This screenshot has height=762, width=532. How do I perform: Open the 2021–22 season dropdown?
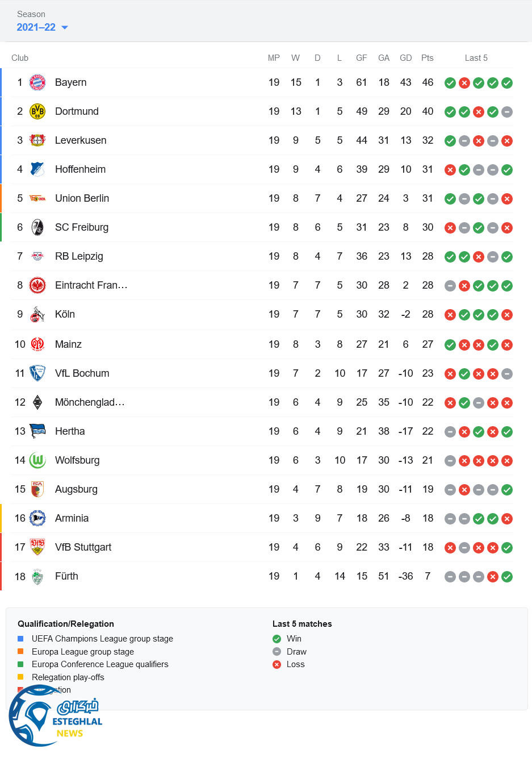point(36,27)
